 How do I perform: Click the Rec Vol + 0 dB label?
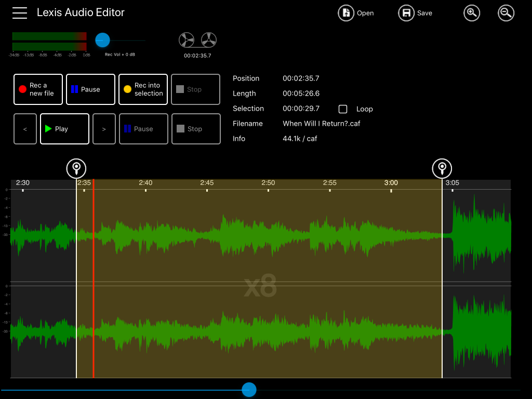(x=120, y=55)
